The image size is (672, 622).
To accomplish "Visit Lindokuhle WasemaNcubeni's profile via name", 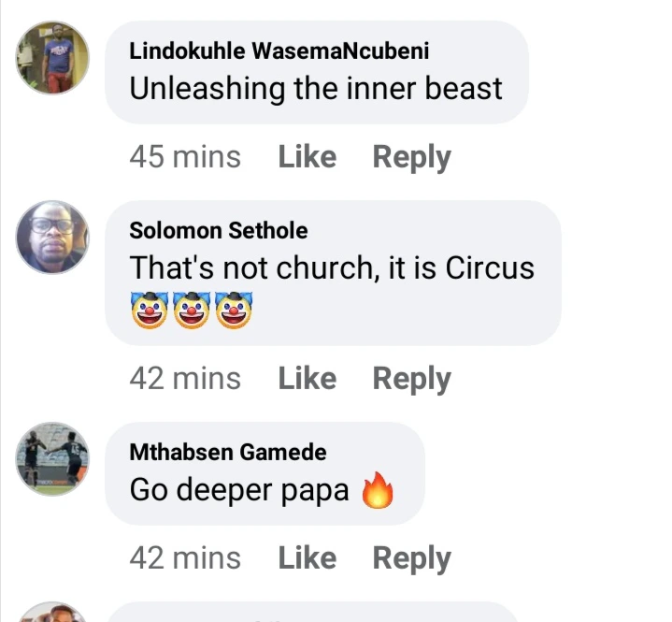I will point(279,51).
